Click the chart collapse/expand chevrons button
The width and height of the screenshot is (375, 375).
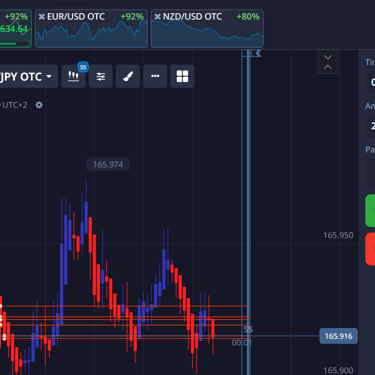coord(328,62)
